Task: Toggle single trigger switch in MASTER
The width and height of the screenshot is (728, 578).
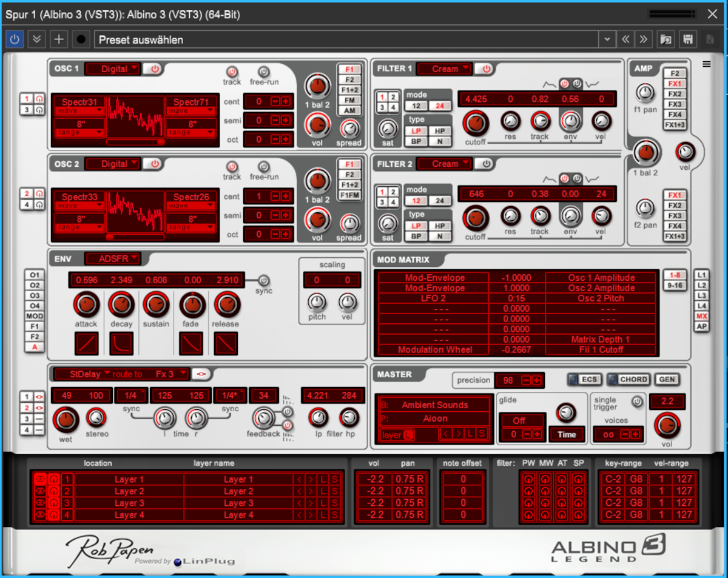Action: (637, 402)
